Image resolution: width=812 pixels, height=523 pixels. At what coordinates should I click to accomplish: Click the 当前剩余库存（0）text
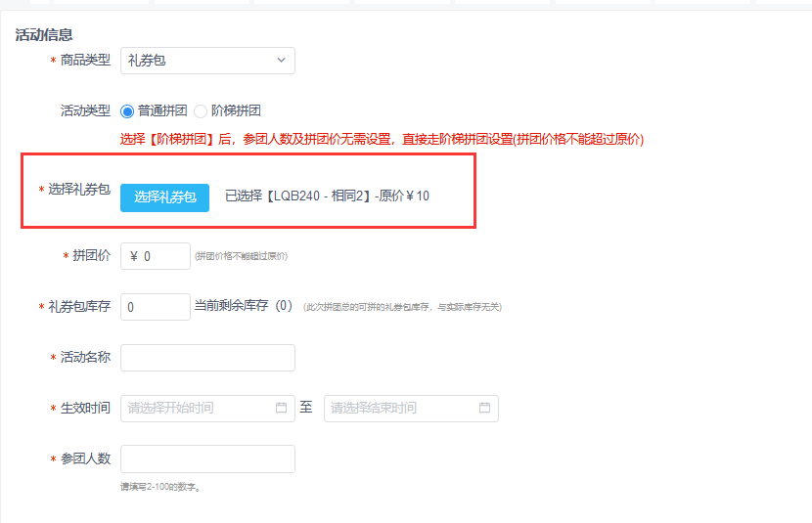point(244,306)
